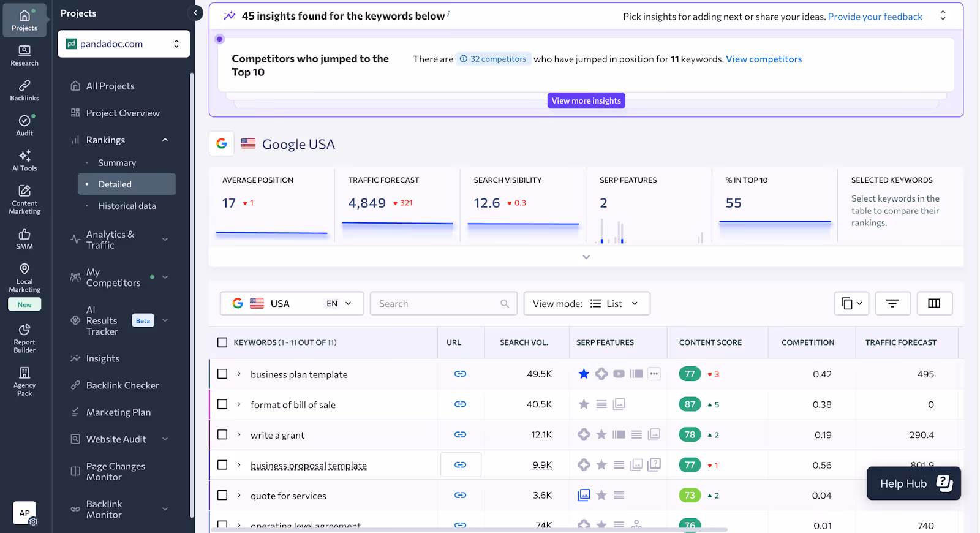Click the horizontal scrollbar under the table

point(470,529)
